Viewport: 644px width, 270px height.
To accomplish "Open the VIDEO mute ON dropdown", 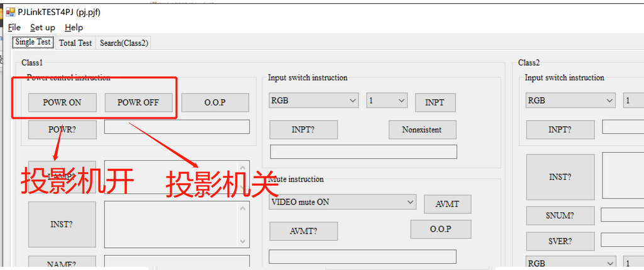I will 343,202.
